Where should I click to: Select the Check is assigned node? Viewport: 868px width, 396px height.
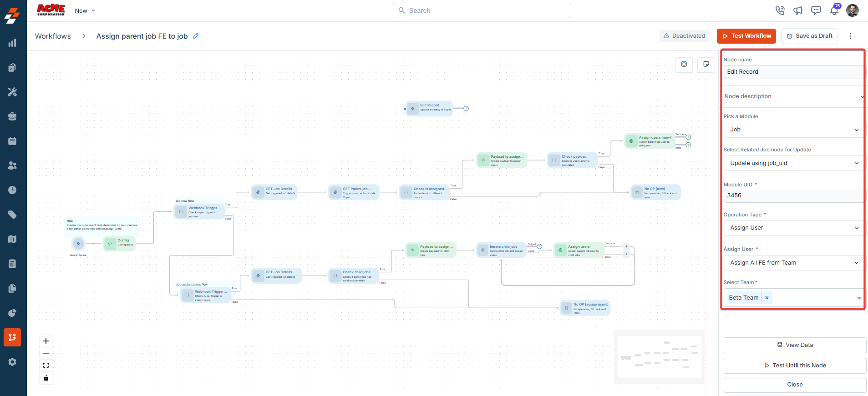(424, 192)
